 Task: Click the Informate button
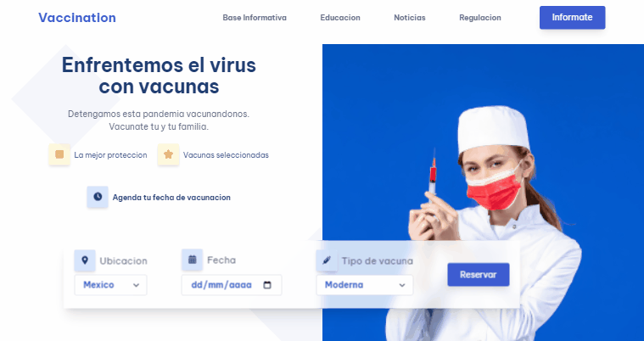(572, 18)
